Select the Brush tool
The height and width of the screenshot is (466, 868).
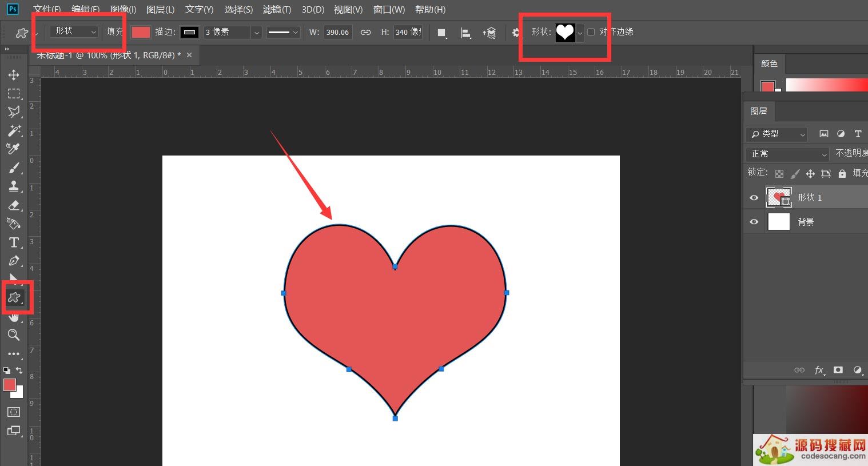coord(14,168)
